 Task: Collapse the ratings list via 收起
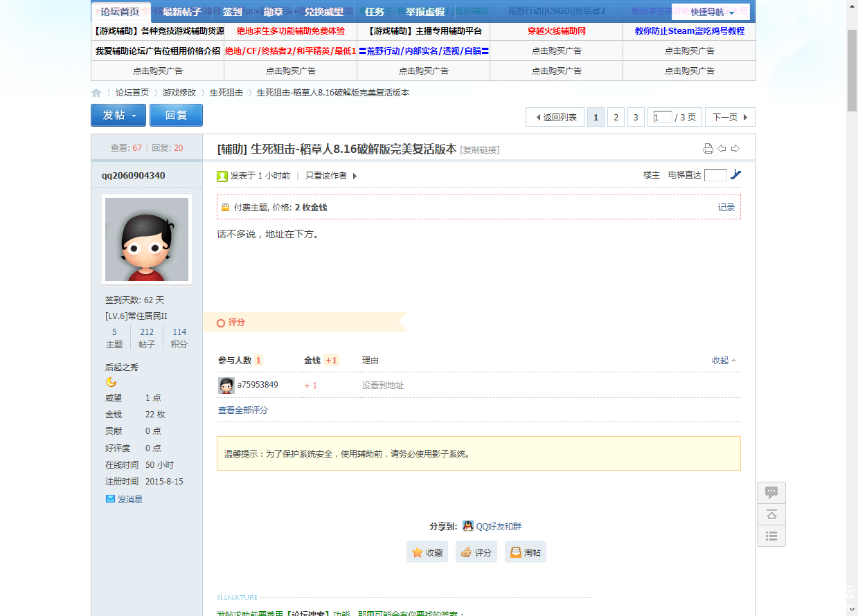click(724, 361)
